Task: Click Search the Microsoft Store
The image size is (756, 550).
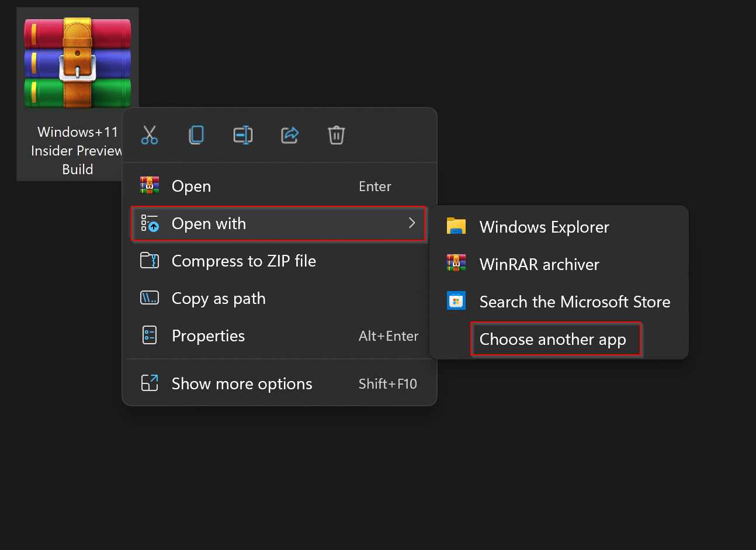Action: pyautogui.click(x=574, y=302)
